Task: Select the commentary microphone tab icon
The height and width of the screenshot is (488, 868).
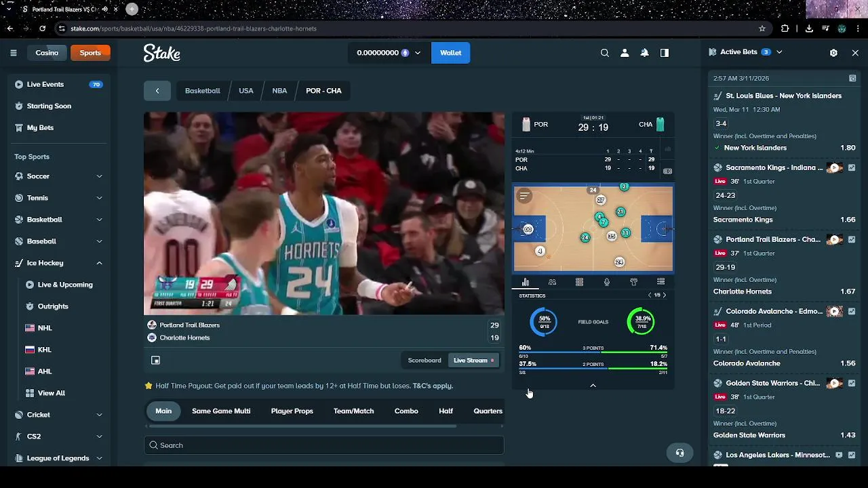Action: (606, 282)
